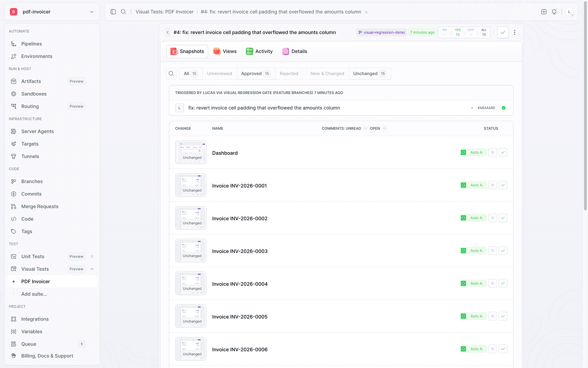
Task: Reject Invoice INV-2026-0001 snapshot
Action: (x=492, y=185)
